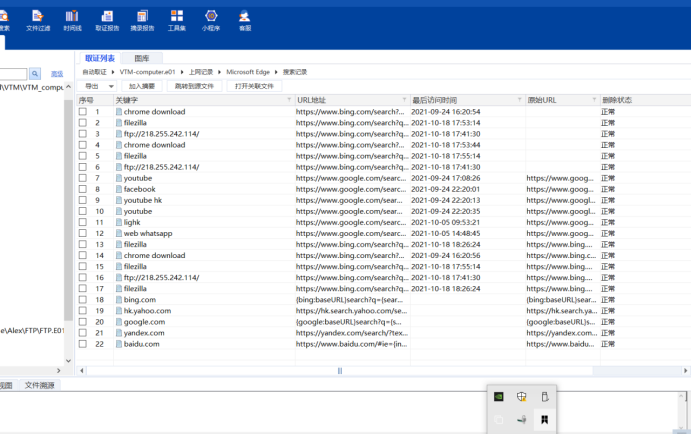Expand the breadcrumb arrow after 上网记录
The height and width of the screenshot is (435, 691).
tap(219, 72)
